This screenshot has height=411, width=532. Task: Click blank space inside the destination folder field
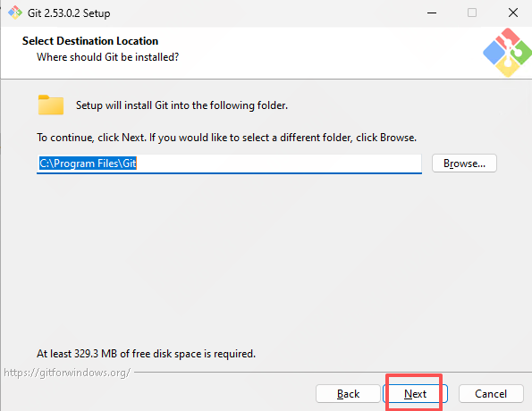(x=278, y=164)
